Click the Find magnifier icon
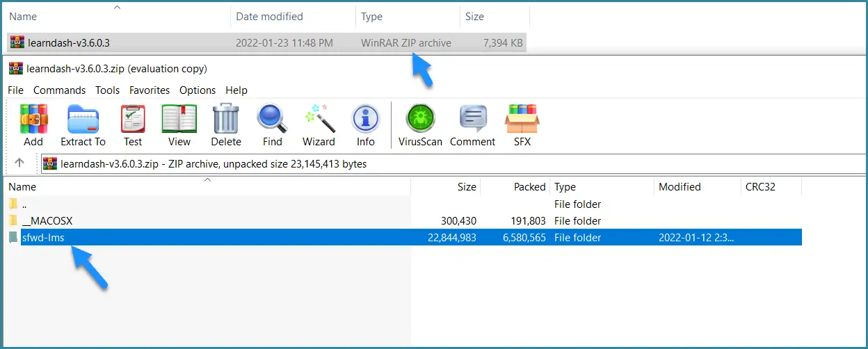This screenshot has height=349, width=868. (x=272, y=119)
